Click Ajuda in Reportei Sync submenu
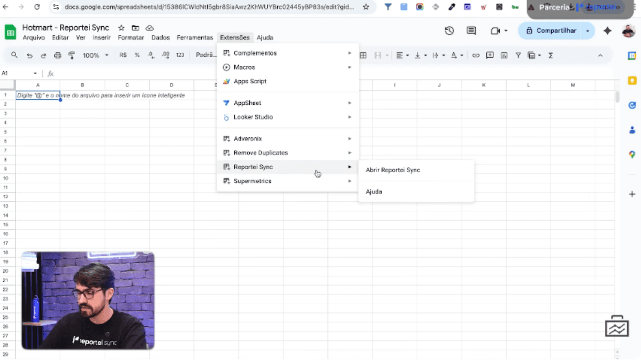Viewport: 641px width, 364px height. 374,191
